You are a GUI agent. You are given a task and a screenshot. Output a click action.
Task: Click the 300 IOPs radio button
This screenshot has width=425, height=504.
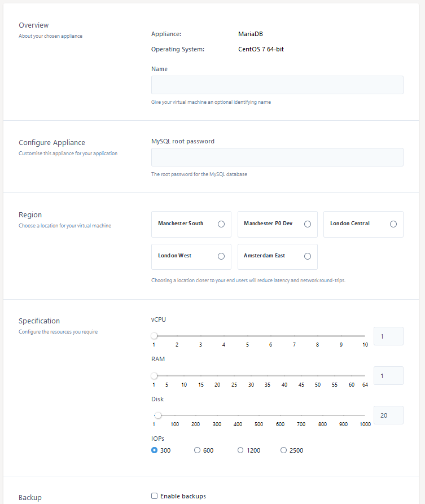[x=154, y=449]
